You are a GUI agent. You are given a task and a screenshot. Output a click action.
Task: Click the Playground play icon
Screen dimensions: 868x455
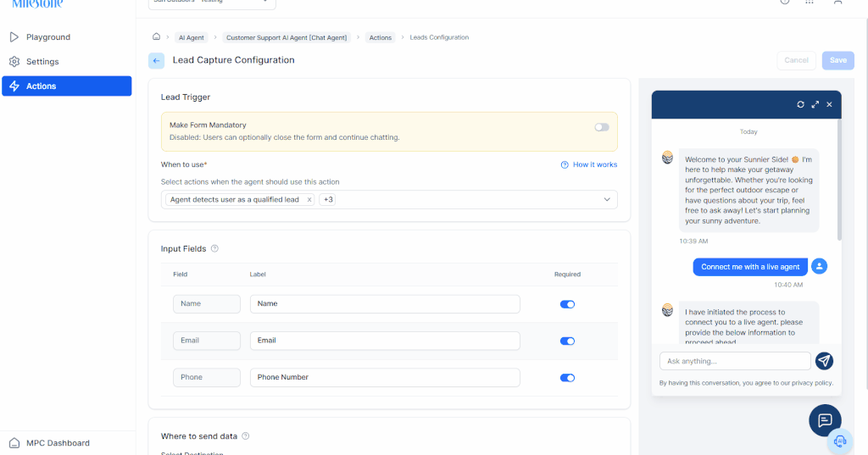(x=14, y=37)
